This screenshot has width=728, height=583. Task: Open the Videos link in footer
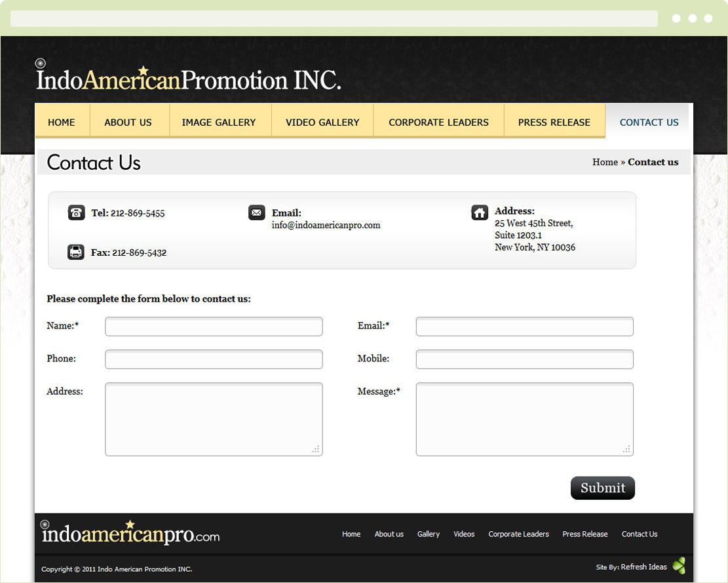(464, 534)
